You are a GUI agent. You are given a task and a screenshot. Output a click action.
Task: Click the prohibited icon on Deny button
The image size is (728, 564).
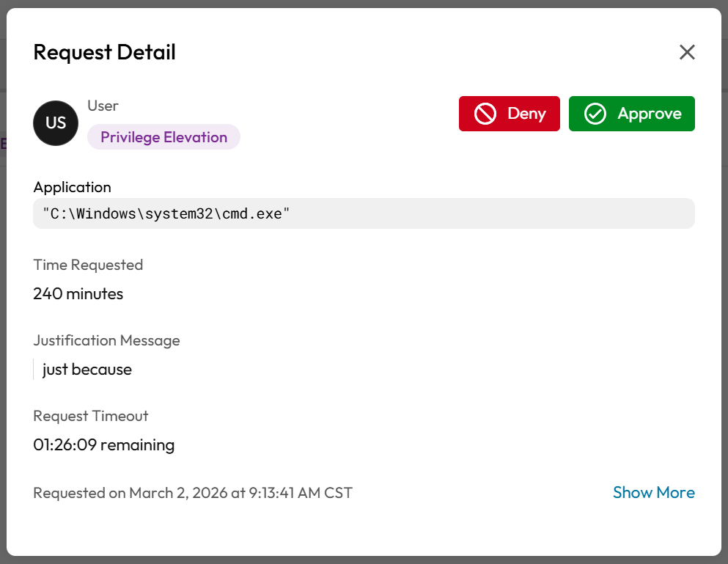click(485, 114)
